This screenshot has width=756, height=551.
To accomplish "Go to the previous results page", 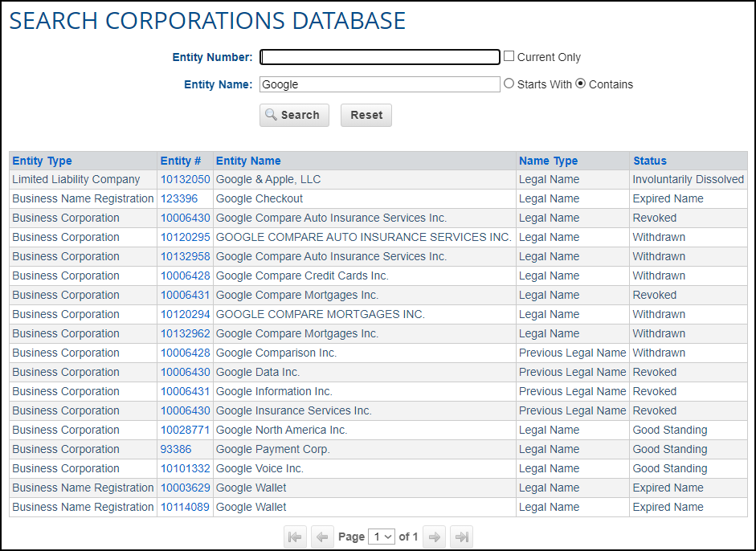I will pos(322,537).
